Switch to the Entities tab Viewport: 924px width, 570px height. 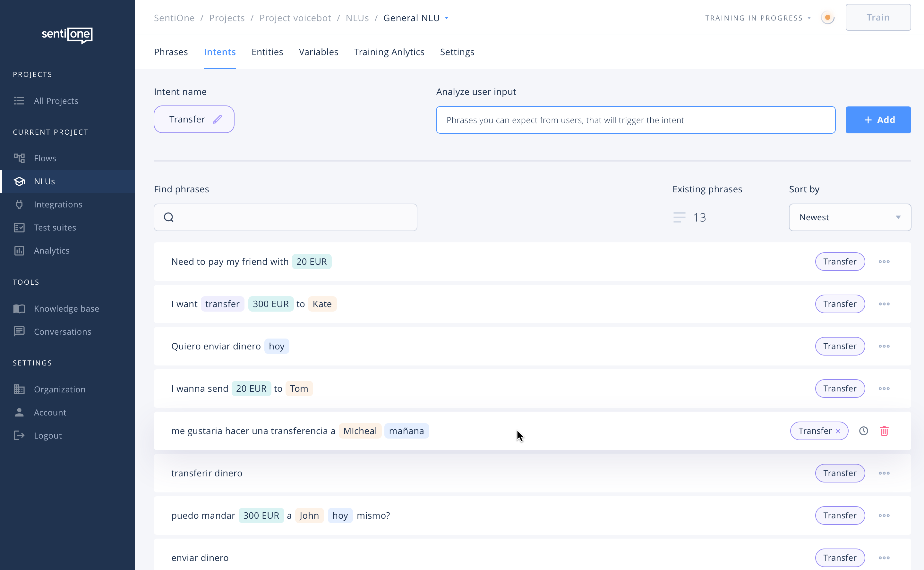click(x=267, y=52)
